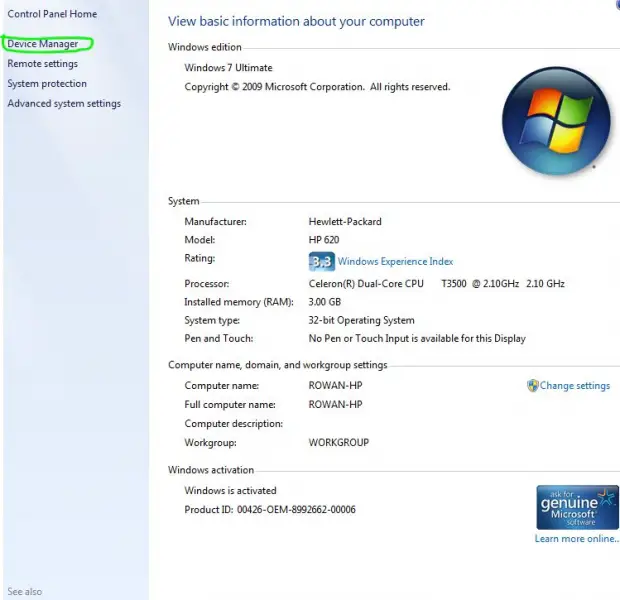Open Advanced system settings

tap(64, 104)
